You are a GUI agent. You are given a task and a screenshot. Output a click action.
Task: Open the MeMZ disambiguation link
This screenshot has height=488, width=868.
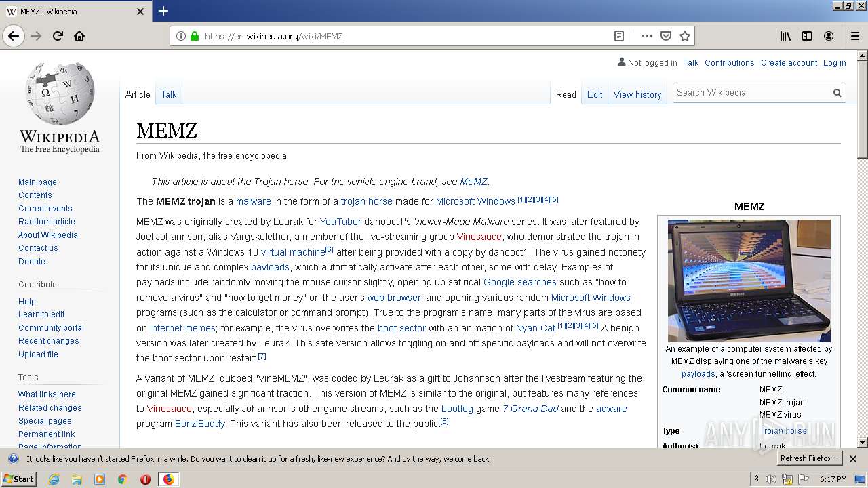click(473, 182)
